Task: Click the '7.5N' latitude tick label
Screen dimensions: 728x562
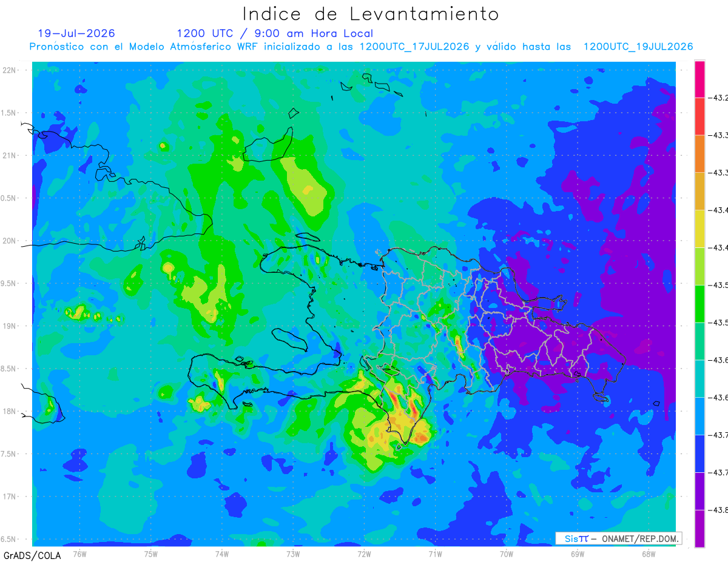Action: 9,454
